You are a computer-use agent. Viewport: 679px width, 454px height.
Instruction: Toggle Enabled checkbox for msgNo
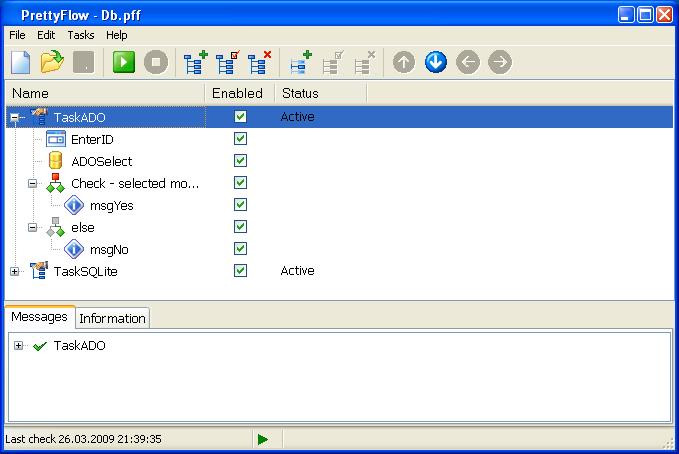240,249
